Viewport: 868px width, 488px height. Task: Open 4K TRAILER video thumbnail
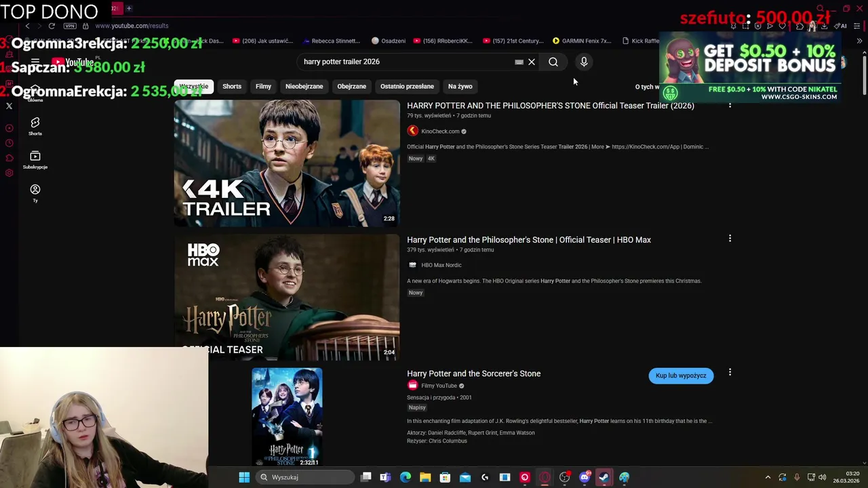pos(287,163)
